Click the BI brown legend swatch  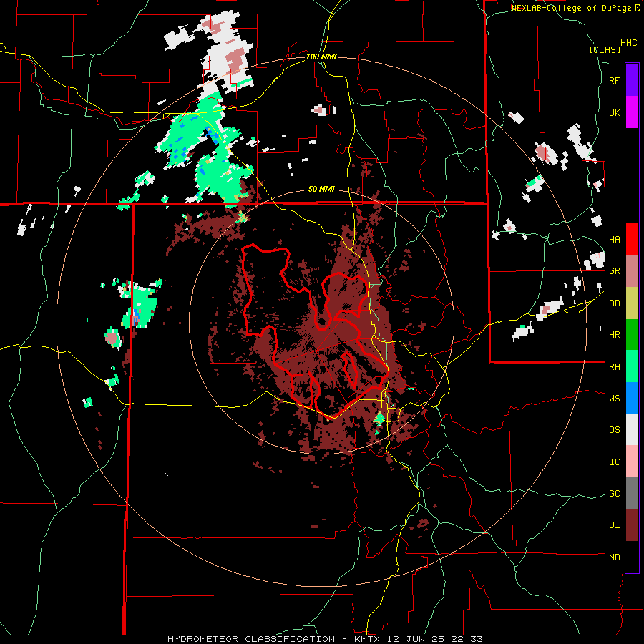[x=632, y=525]
